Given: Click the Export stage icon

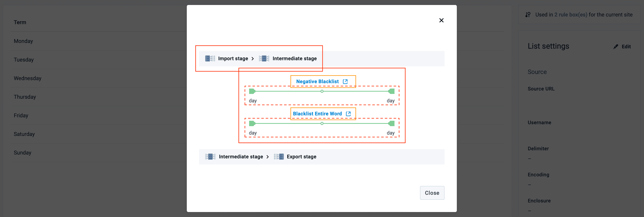Looking at the screenshot, I should (279, 157).
